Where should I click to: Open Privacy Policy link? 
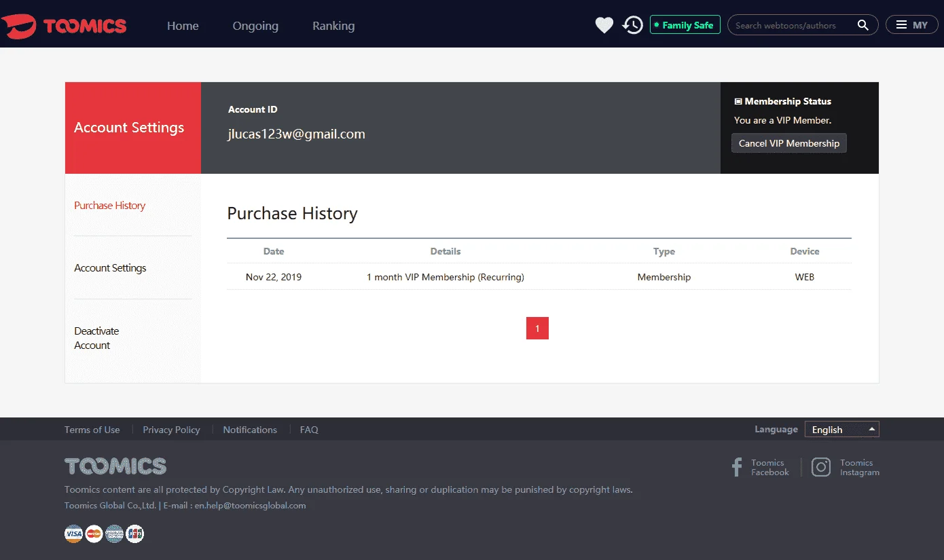coord(171,430)
